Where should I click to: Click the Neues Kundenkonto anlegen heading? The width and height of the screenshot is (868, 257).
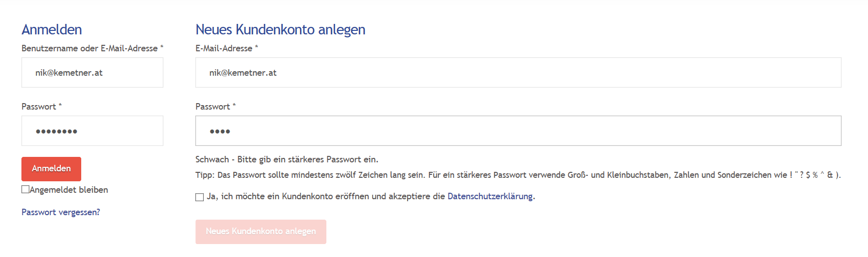pyautogui.click(x=280, y=29)
